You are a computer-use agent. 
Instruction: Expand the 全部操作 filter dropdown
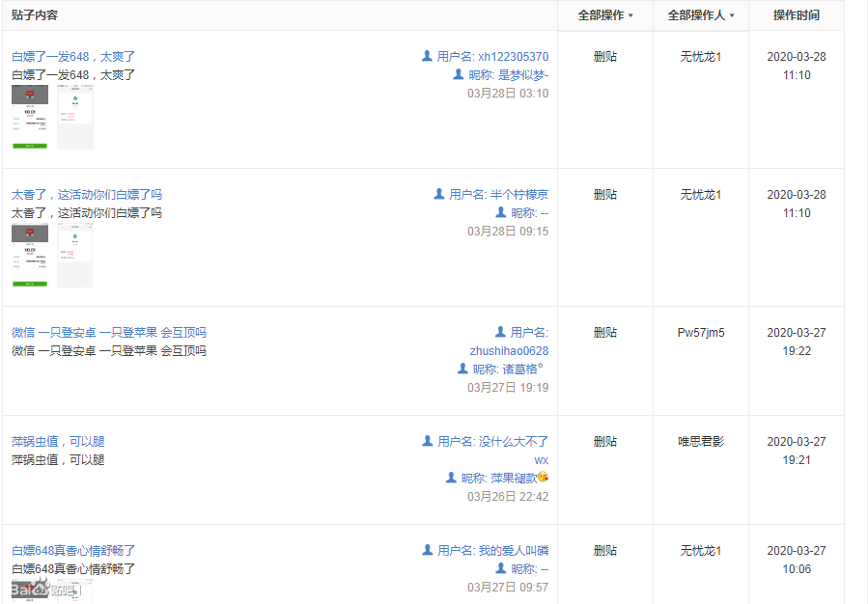click(605, 15)
